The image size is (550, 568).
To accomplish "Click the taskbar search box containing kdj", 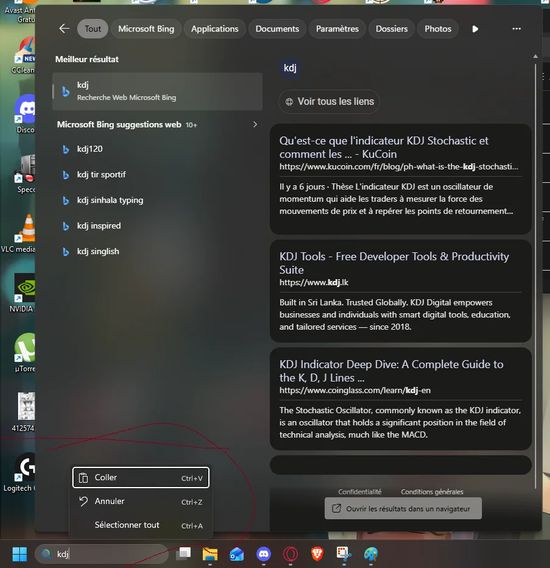I will [101, 554].
